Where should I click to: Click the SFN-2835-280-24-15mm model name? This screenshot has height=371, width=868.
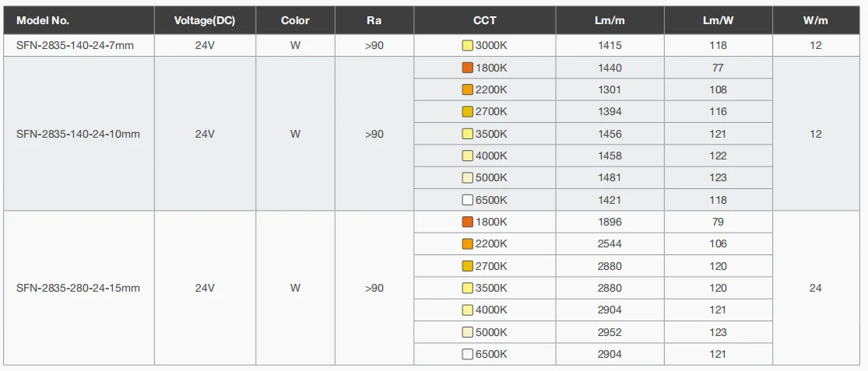(78, 288)
